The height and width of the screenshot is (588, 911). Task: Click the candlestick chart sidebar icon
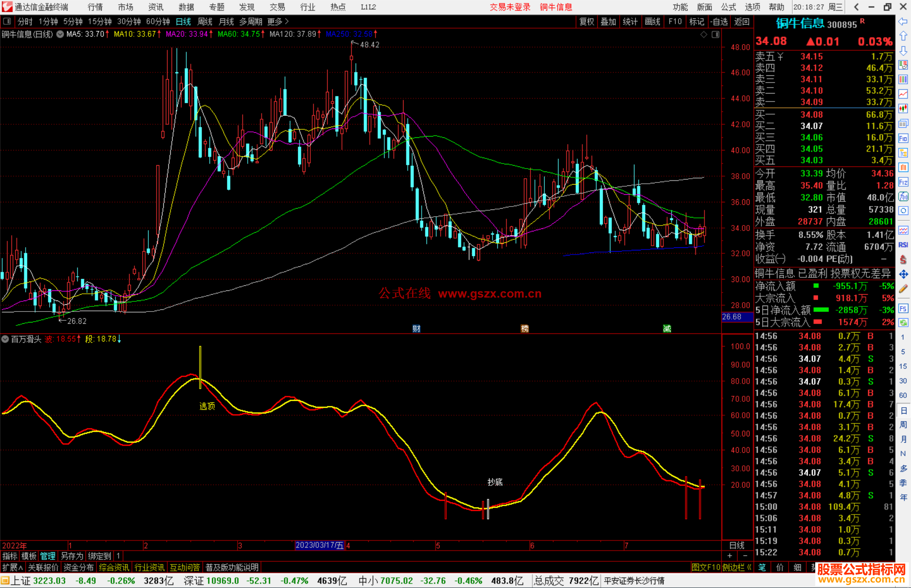pyautogui.click(x=903, y=108)
